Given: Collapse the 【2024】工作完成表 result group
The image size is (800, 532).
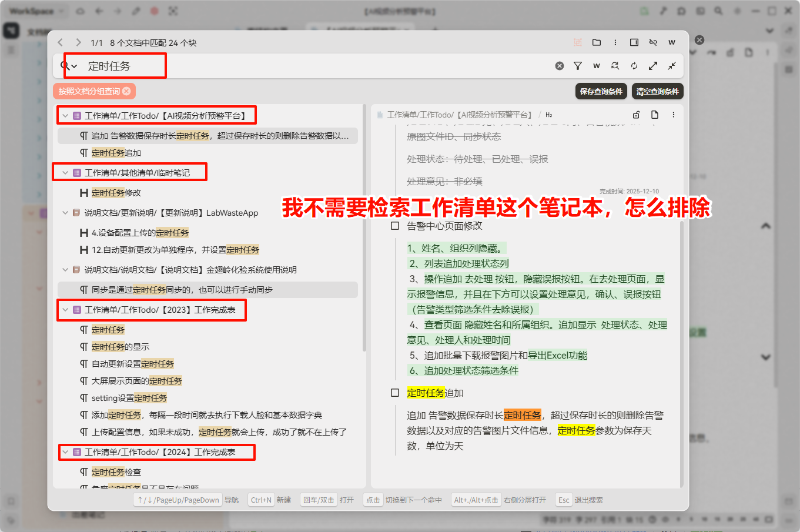Looking at the screenshot, I should (65, 452).
